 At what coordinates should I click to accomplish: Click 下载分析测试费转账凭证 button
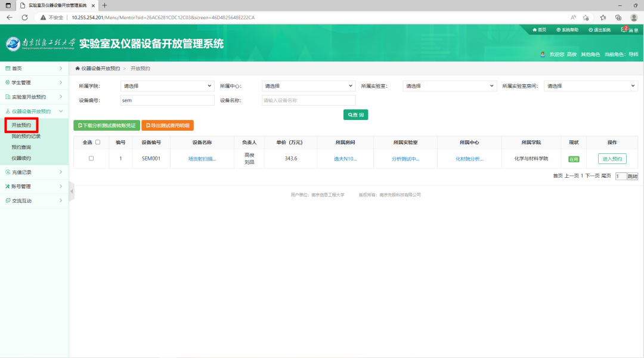click(x=107, y=125)
